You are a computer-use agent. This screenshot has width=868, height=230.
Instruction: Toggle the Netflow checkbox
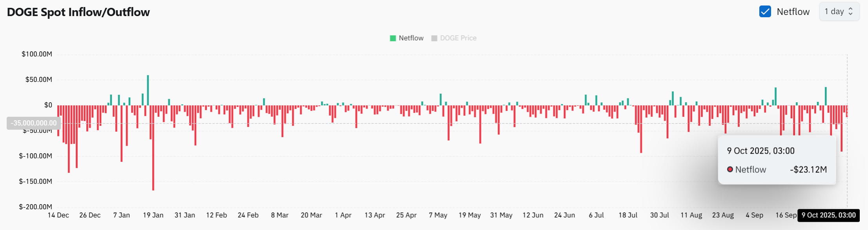click(x=765, y=12)
